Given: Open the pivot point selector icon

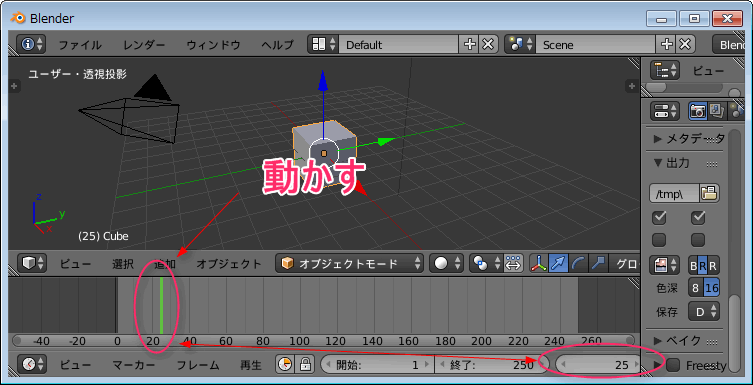Looking at the screenshot, I should (486, 263).
